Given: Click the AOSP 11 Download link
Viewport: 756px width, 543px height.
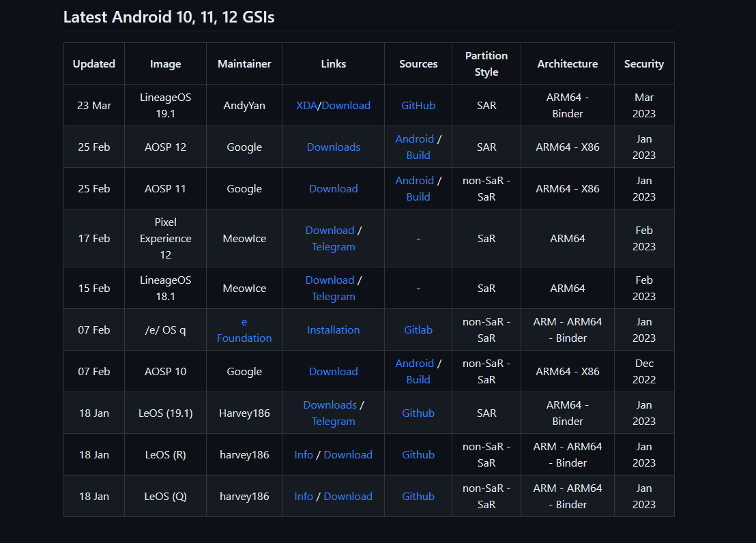Looking at the screenshot, I should pyautogui.click(x=334, y=189).
